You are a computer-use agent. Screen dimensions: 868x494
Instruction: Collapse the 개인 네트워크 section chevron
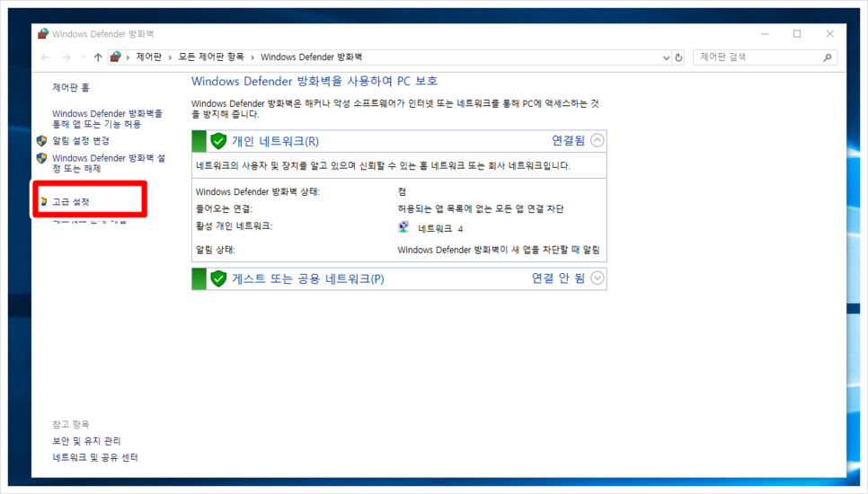click(x=597, y=140)
